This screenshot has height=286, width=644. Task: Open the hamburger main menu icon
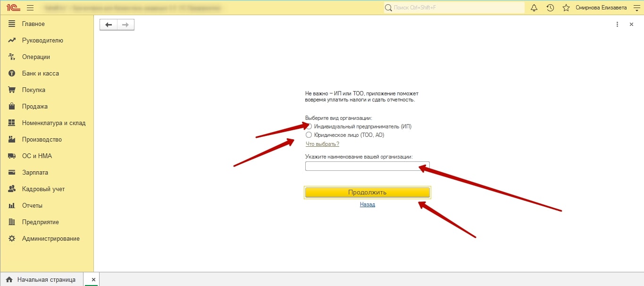30,8
